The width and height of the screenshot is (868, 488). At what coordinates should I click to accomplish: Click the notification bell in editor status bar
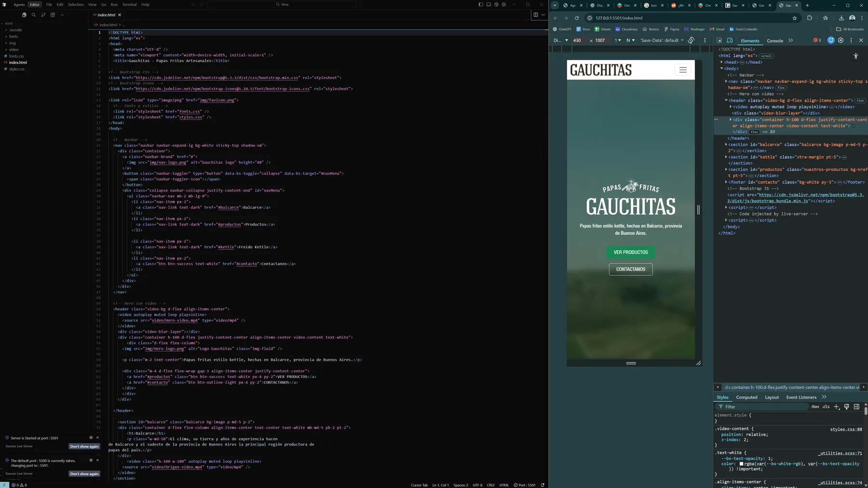[x=542, y=485]
